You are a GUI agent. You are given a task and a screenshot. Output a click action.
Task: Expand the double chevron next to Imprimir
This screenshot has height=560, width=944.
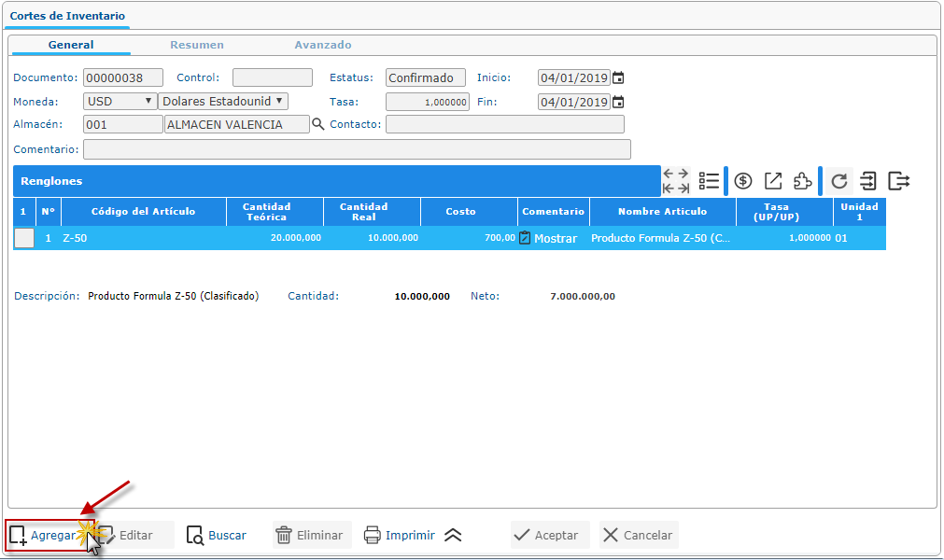point(453,535)
